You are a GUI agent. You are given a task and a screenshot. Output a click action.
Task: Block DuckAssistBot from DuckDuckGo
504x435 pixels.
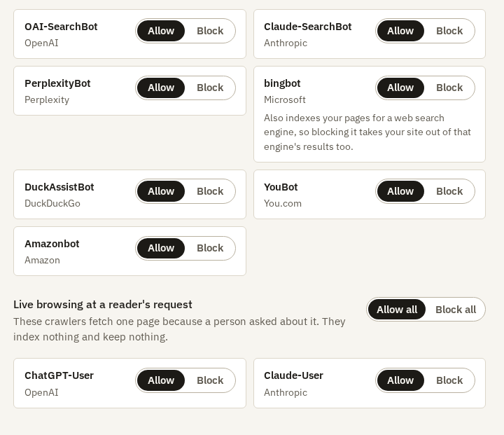(210, 191)
